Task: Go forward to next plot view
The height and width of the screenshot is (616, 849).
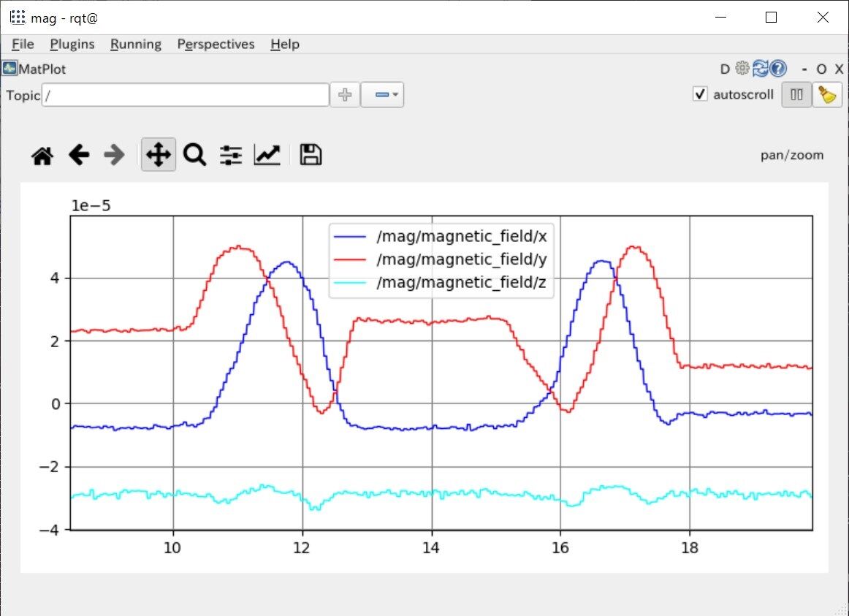Action: [x=114, y=156]
